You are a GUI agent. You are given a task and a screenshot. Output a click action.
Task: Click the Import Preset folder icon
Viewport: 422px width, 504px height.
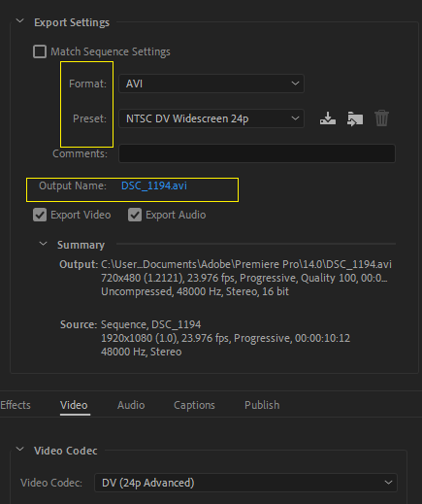pos(355,118)
